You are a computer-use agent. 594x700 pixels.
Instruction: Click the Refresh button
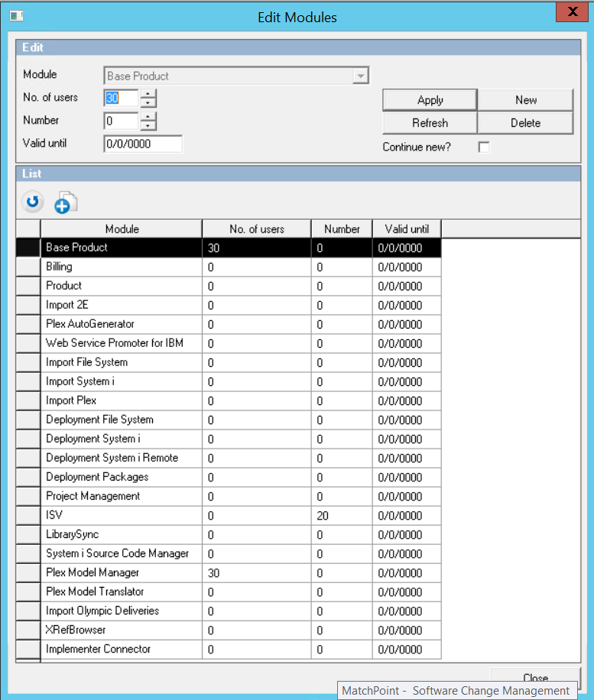pos(430,123)
